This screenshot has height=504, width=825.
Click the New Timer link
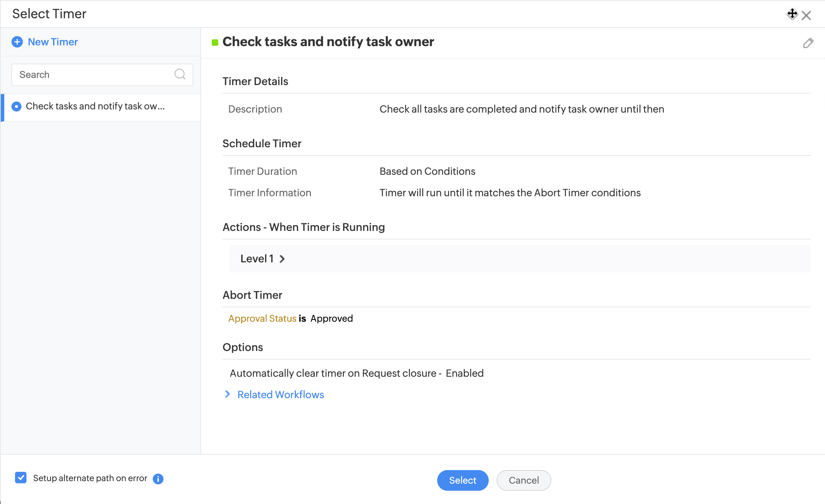coord(53,42)
